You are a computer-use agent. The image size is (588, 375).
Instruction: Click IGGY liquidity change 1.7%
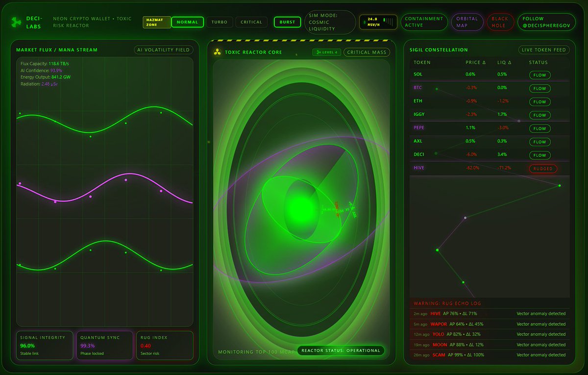(x=502, y=114)
